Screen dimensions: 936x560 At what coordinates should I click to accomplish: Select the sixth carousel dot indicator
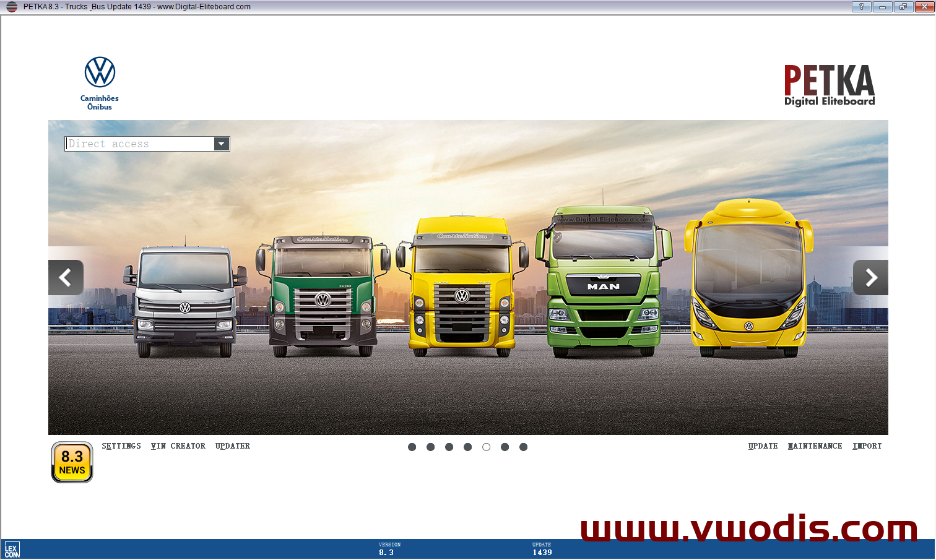[x=505, y=447]
